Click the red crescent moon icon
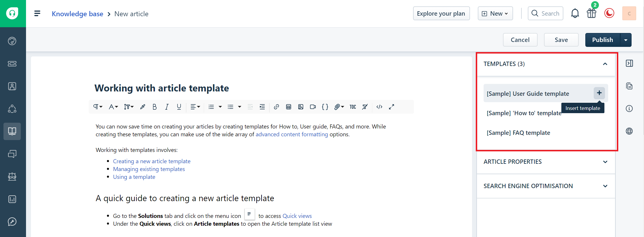 pyautogui.click(x=609, y=13)
